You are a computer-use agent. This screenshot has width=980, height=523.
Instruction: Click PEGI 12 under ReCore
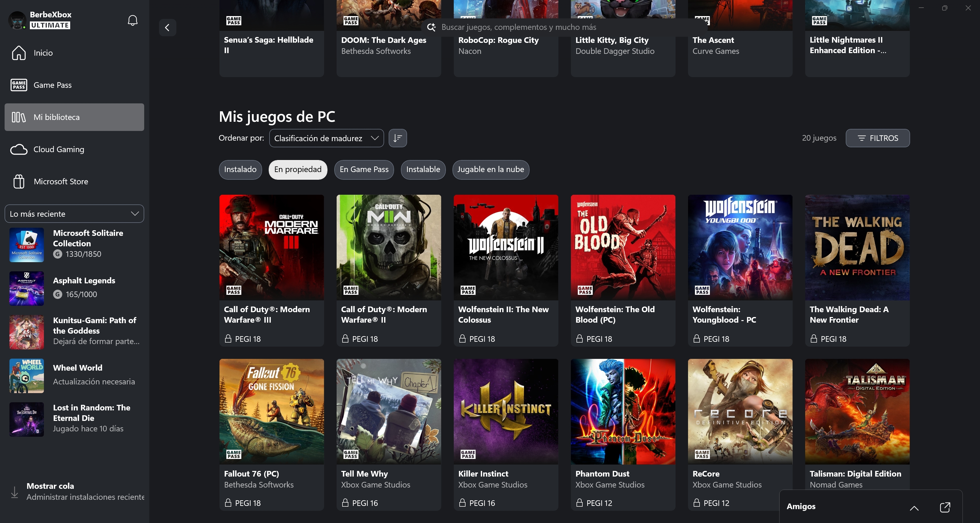[716, 503]
